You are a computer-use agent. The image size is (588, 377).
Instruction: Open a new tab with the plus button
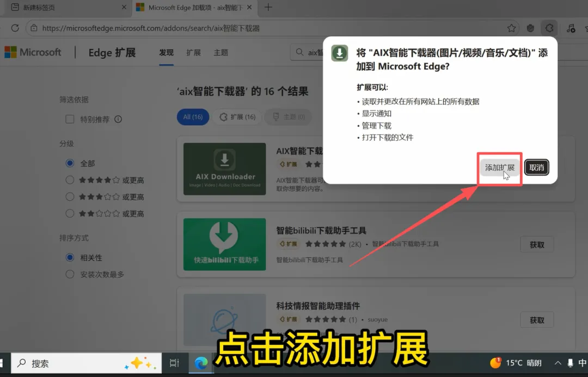coord(268,7)
